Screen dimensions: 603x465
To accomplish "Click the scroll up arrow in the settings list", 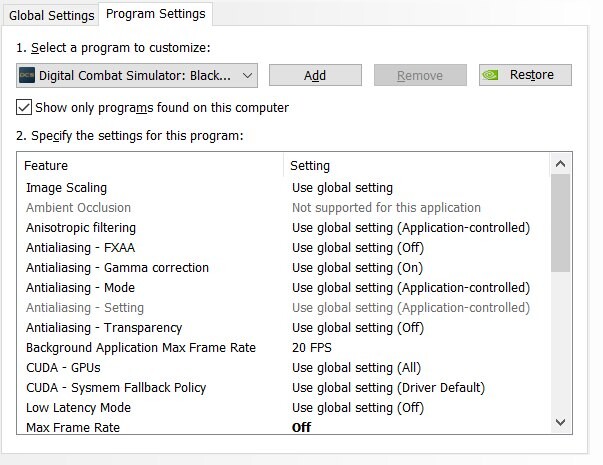I will pos(560,164).
